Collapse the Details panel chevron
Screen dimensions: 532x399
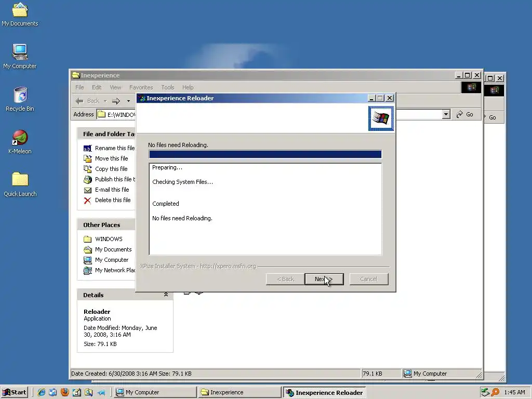[x=166, y=295]
